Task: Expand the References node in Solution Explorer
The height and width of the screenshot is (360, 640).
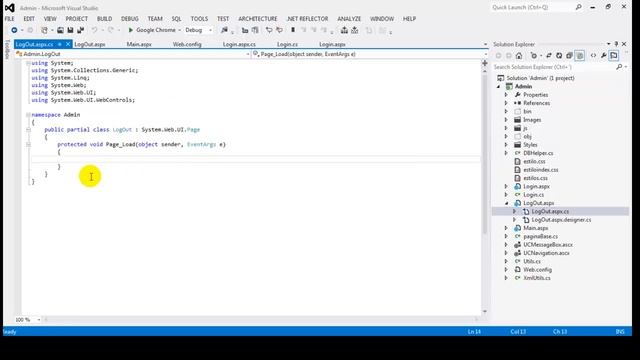Action: (506, 103)
